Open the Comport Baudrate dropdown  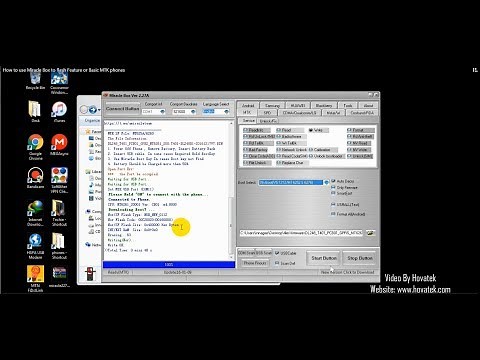[193, 112]
